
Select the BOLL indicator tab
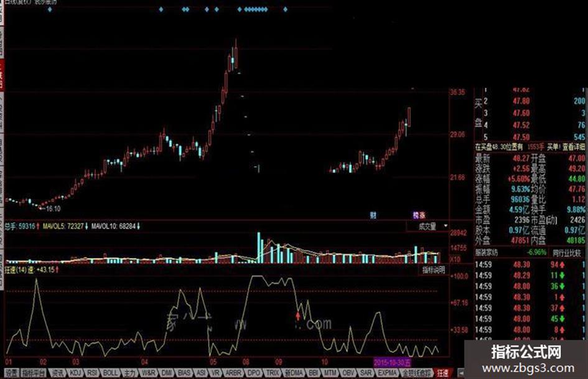pyautogui.click(x=110, y=373)
